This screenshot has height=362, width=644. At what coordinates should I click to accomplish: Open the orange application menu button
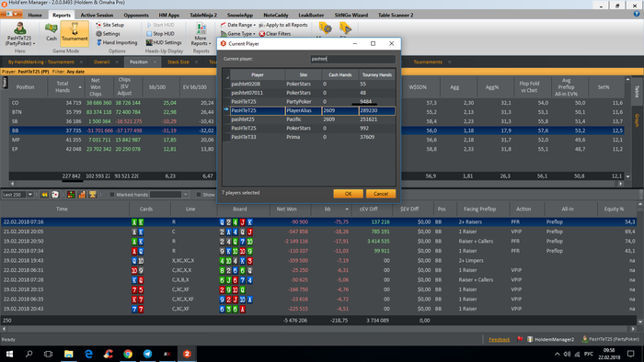[x=11, y=15]
